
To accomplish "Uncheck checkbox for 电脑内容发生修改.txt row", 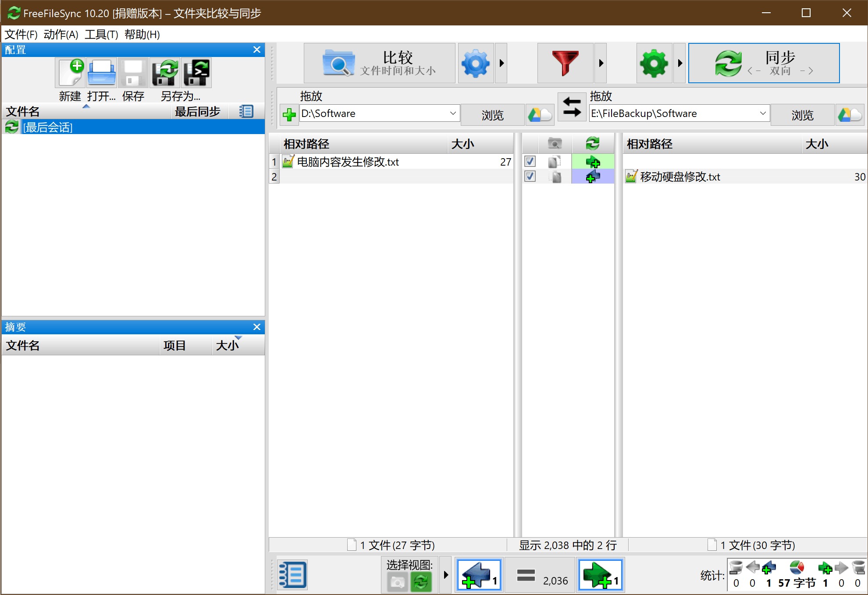I will (x=530, y=161).
